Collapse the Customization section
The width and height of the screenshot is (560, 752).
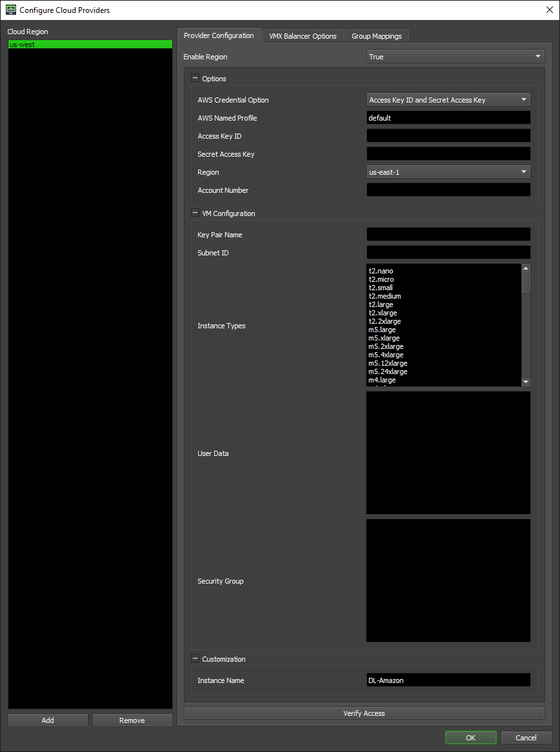pyautogui.click(x=195, y=659)
